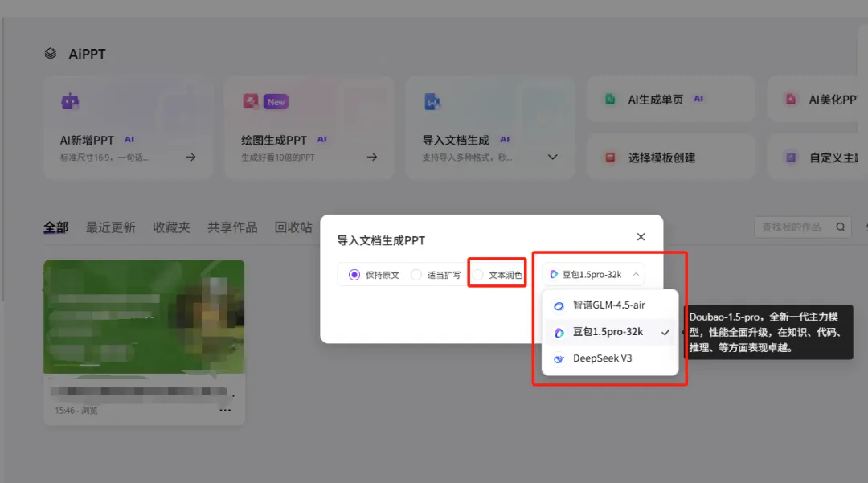Switch to the 收藏夹 tab
Screen dimensions: 868x483
click(172, 227)
